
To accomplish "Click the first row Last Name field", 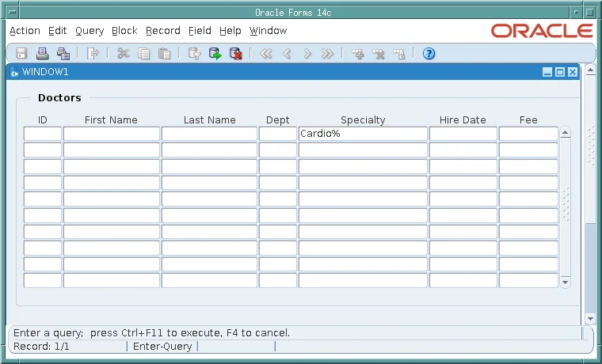I will coord(209,134).
